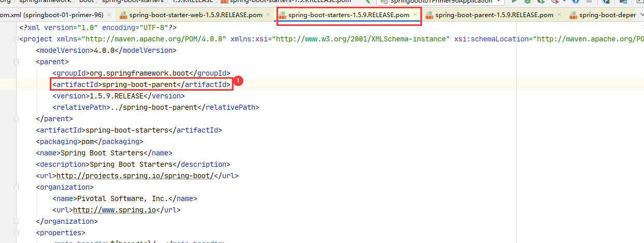Click the artifactId spring-boot-starters line

point(129,130)
